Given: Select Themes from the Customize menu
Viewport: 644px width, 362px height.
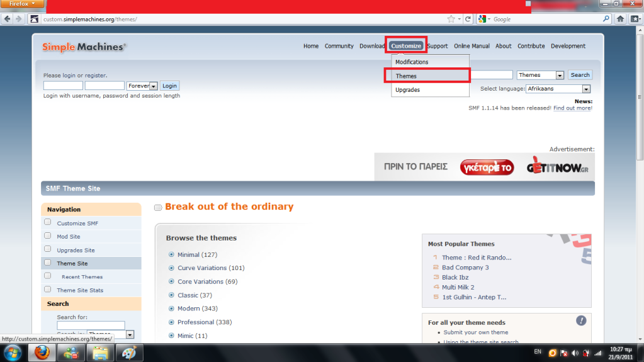Looking at the screenshot, I should click(406, 76).
